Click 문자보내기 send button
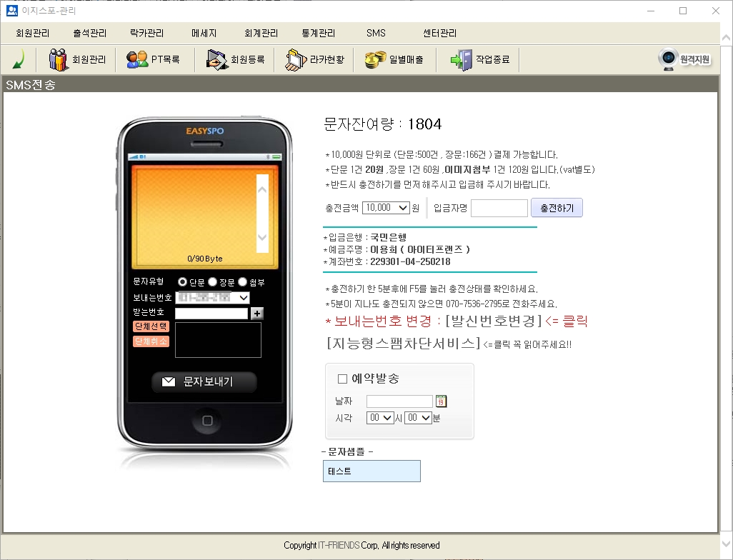Screen dimensions: 733x560 point(204,382)
